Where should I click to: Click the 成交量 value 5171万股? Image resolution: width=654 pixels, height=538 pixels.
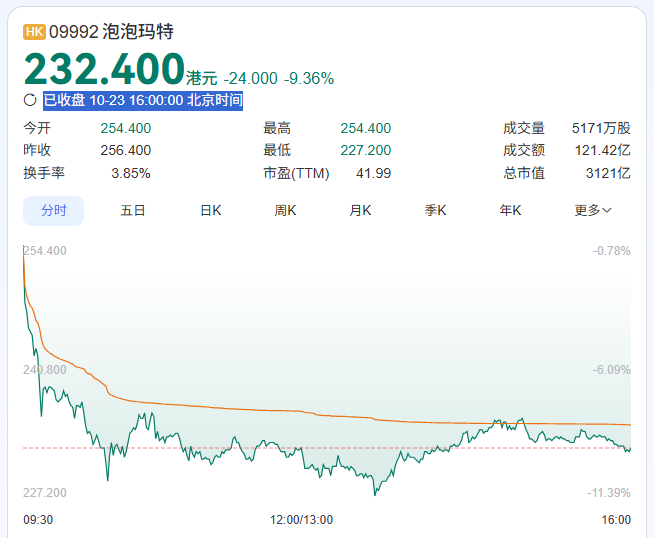click(x=601, y=128)
